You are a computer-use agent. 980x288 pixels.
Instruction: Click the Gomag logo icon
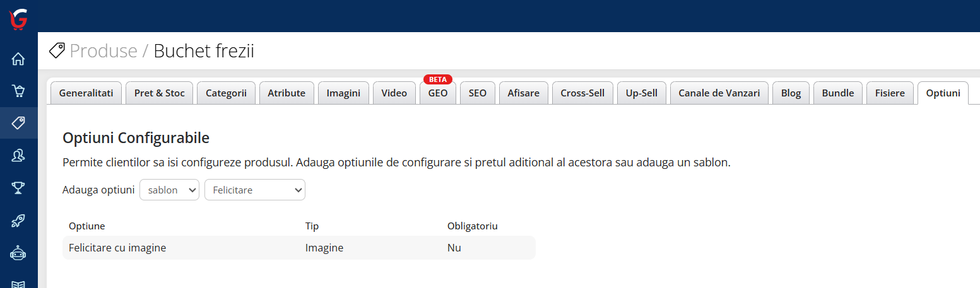coord(18,18)
